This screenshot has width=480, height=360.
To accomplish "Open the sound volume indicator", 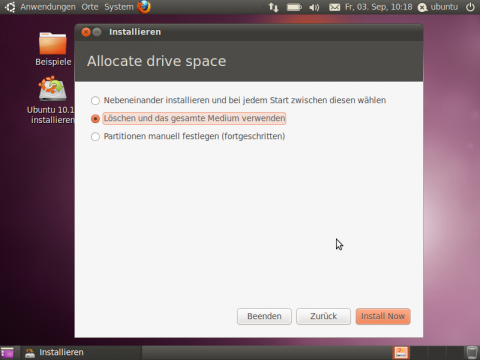I will [314, 7].
